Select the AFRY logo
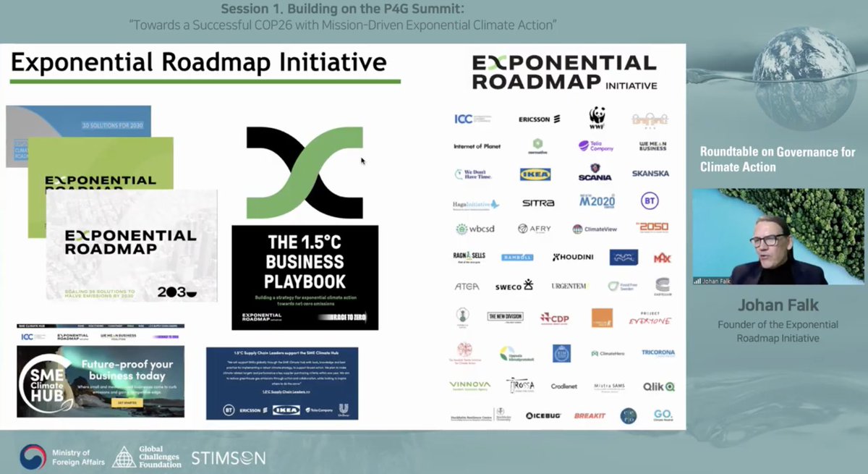This screenshot has width=868, height=474. click(534, 229)
